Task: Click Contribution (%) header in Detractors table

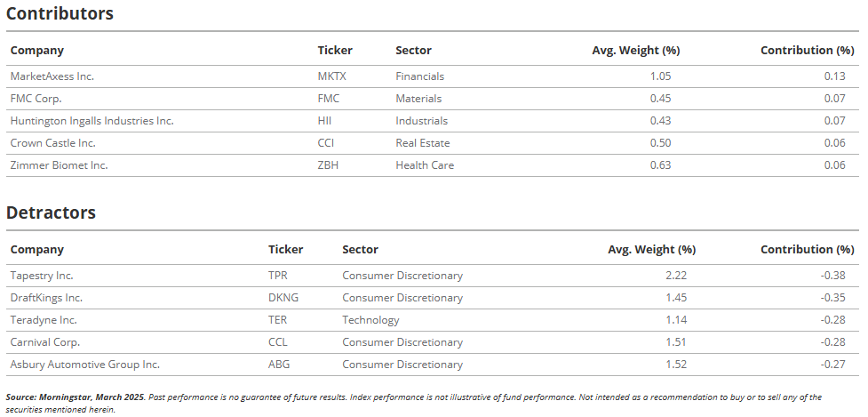Action: (808, 250)
